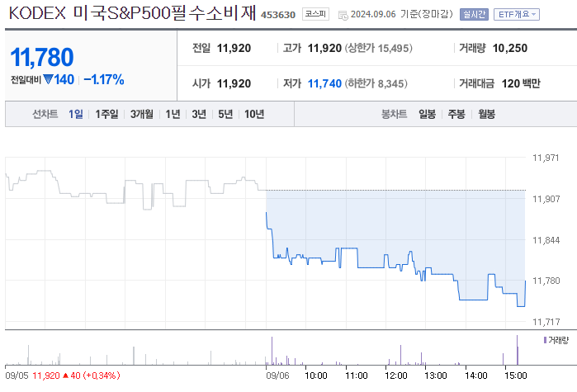Show the 10년 line chart
Image resolution: width=577 pixels, height=392 pixels.
(254, 114)
